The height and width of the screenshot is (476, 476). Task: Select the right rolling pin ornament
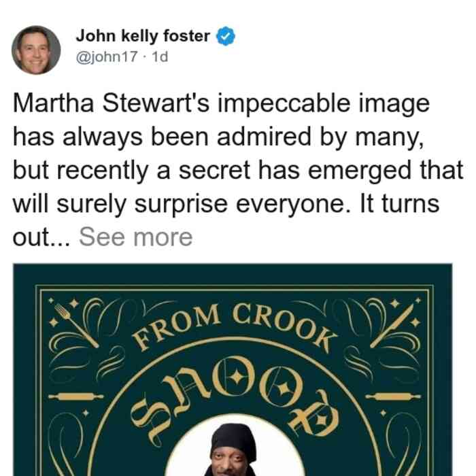pyautogui.click(x=393, y=396)
